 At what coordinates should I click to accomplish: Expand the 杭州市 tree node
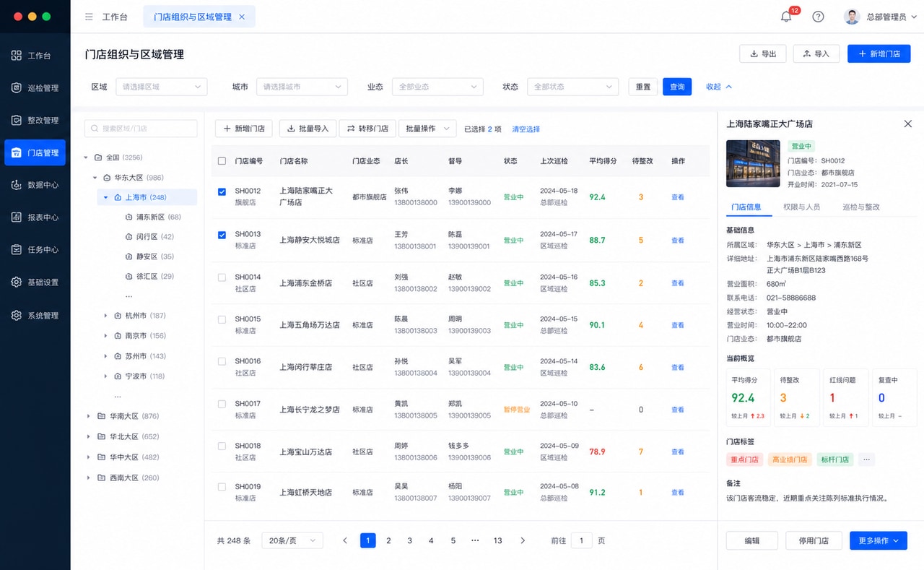[x=106, y=316]
